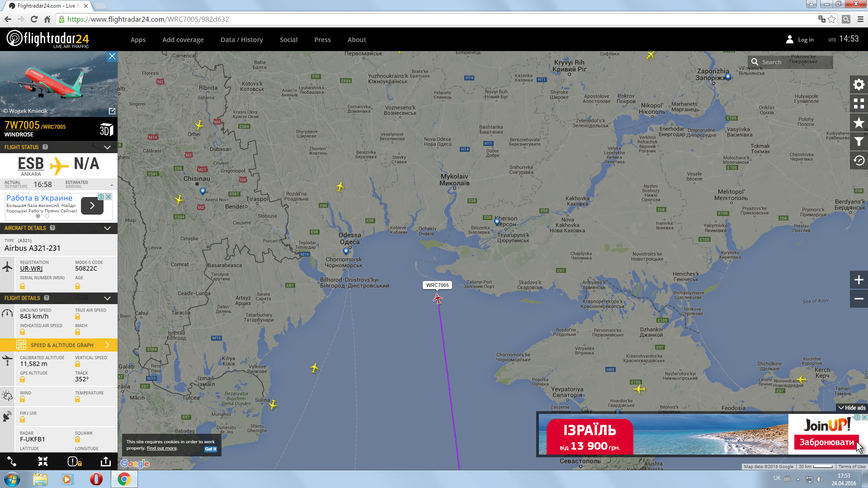Open bookmarks star icon on map
The height and width of the screenshot is (488, 868).
[x=859, y=122]
